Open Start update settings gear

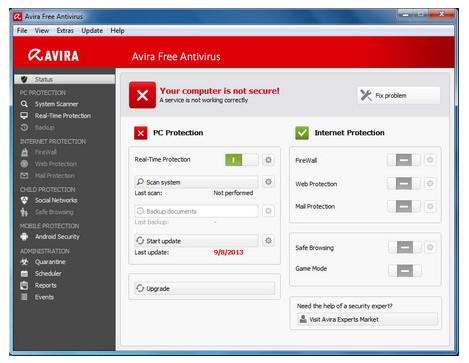coord(268,240)
